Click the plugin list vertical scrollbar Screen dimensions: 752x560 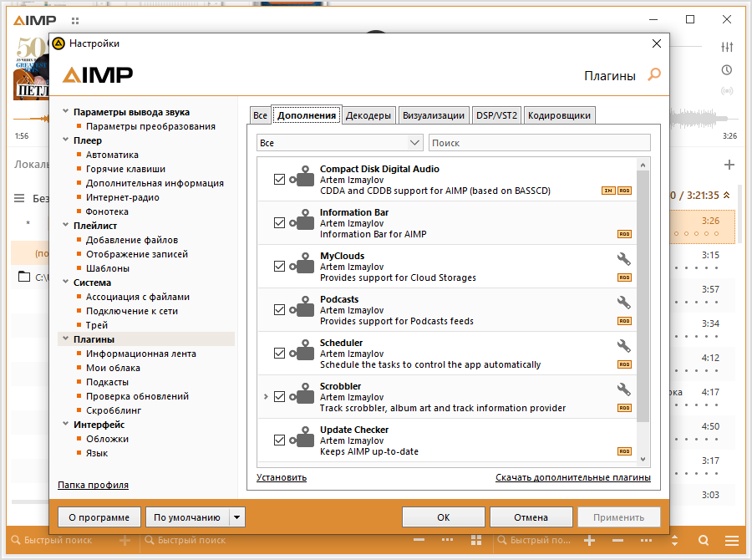[x=643, y=295]
